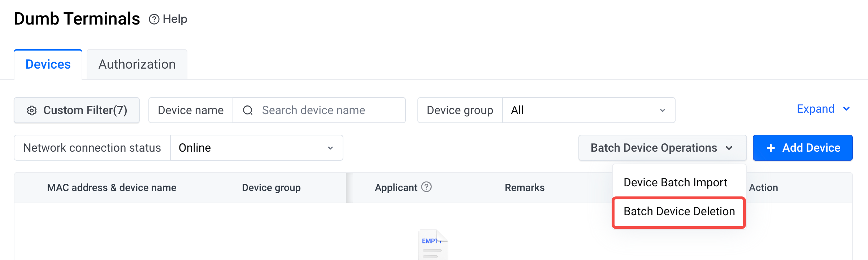Click the search magnifier icon
This screenshot has height=260, width=868.
(248, 110)
